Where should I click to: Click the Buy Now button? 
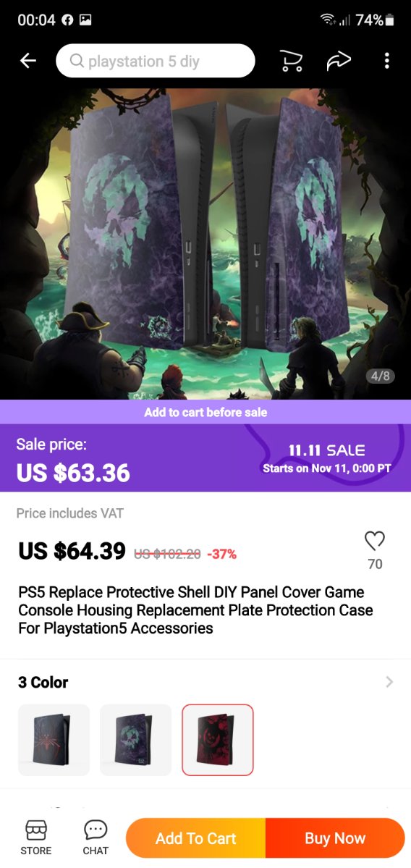[335, 838]
